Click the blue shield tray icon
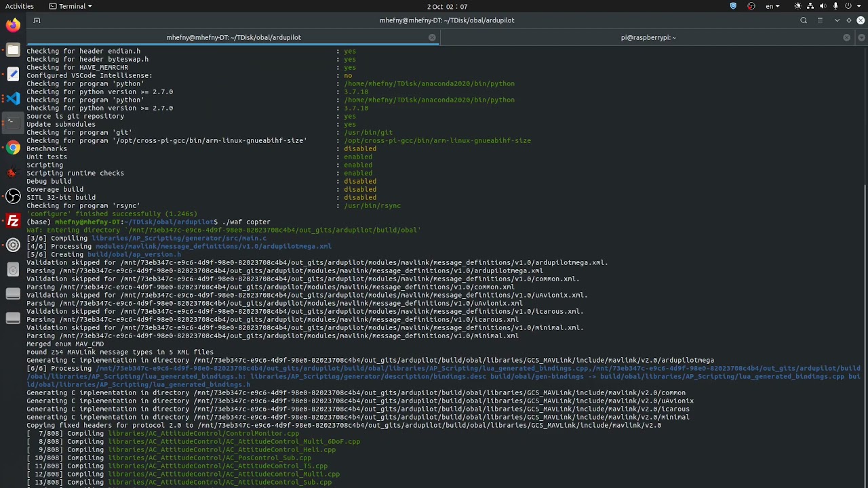 point(733,6)
